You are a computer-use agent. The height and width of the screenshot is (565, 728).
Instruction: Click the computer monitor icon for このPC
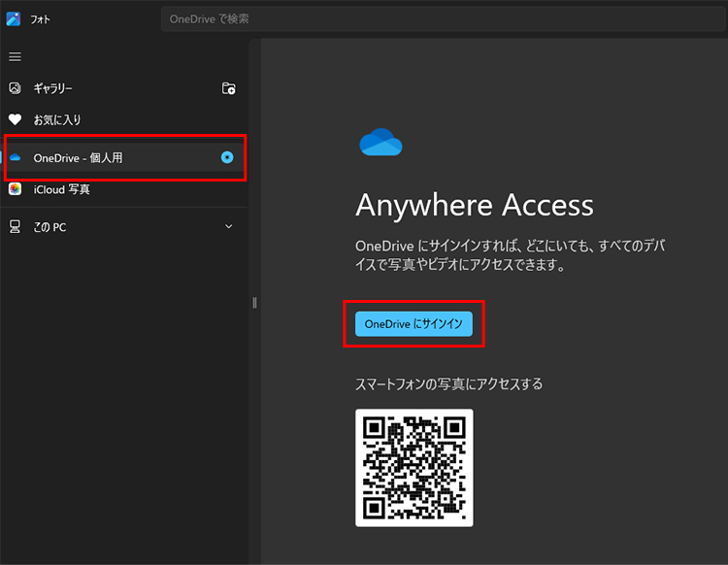point(15,226)
